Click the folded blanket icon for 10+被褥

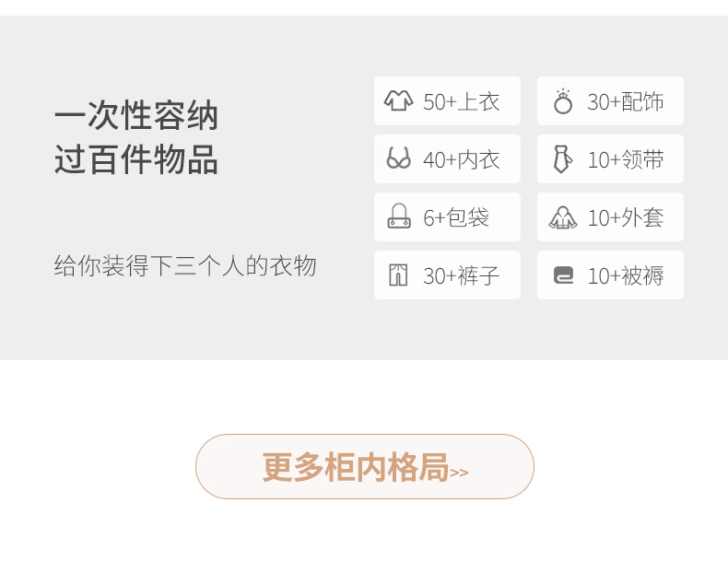563,275
